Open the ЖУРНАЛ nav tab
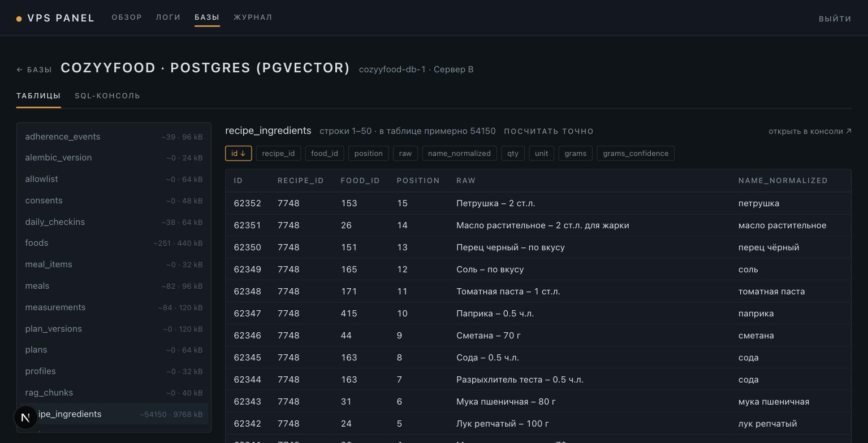Screen dimensions: 868x443 (253, 18)
